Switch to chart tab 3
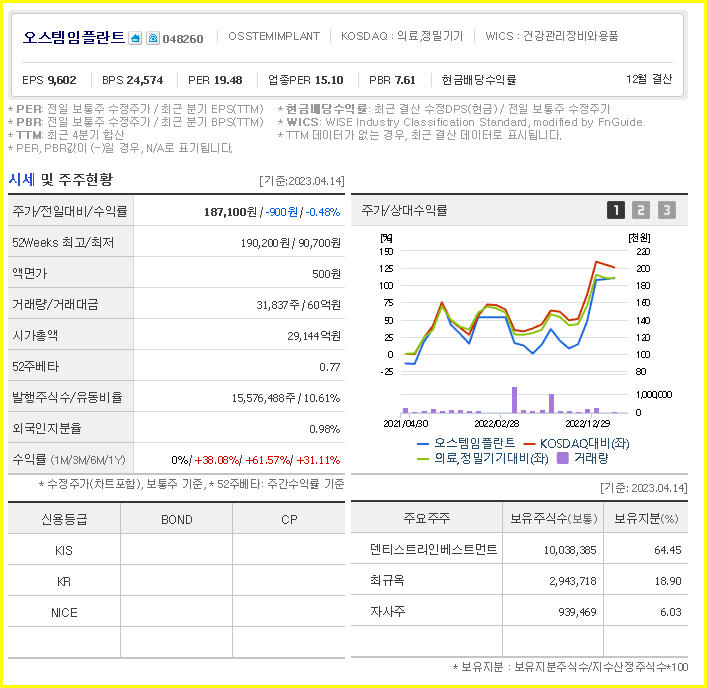Viewport: 707px width, 688px height. pyautogui.click(x=666, y=210)
